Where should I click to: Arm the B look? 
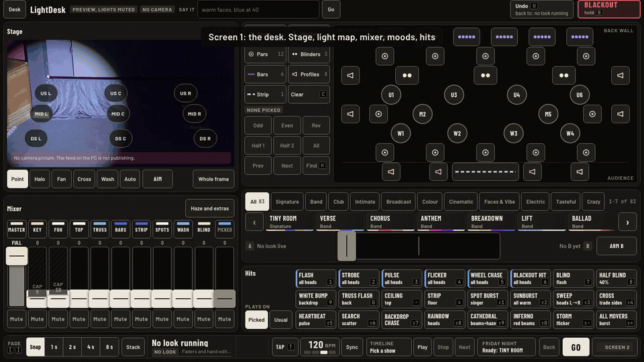point(616,246)
